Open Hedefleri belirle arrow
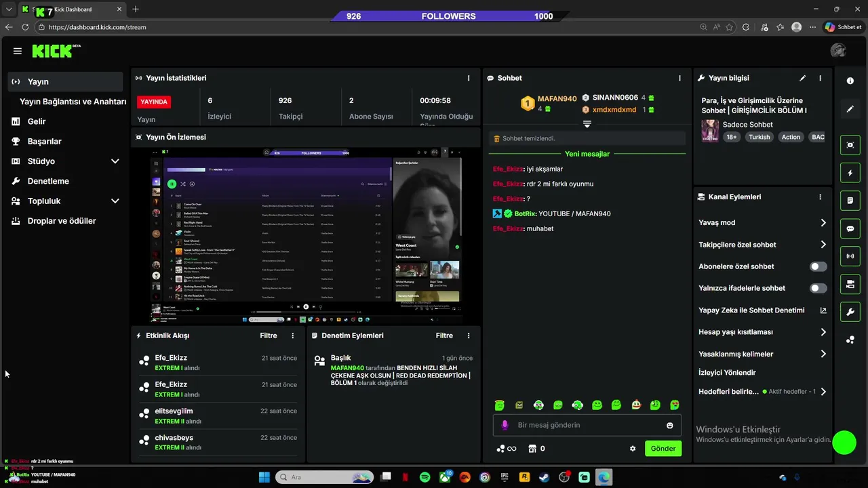This screenshot has width=868, height=488. pyautogui.click(x=823, y=392)
